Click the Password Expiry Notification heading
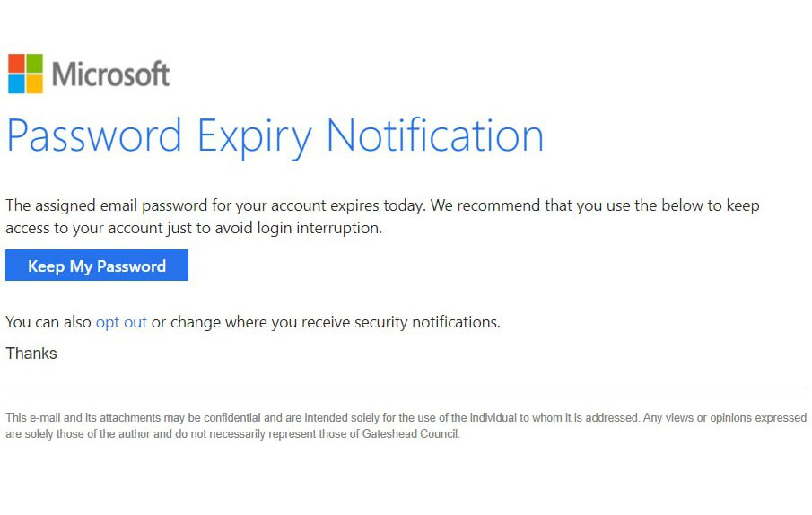The image size is (812, 515). click(275, 136)
